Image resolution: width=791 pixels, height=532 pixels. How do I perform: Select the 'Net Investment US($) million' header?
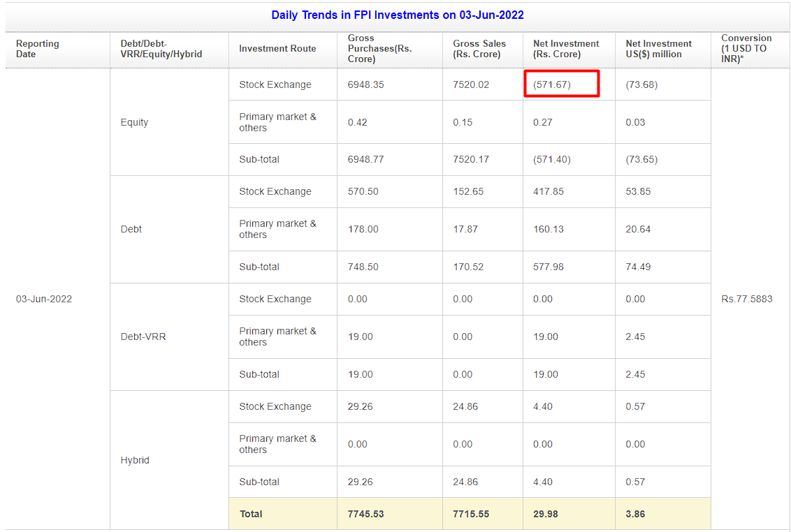pos(658,49)
